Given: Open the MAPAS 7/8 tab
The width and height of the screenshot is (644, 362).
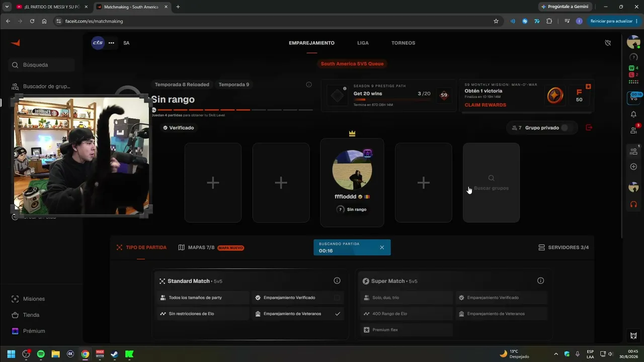Looking at the screenshot, I should [x=211, y=247].
